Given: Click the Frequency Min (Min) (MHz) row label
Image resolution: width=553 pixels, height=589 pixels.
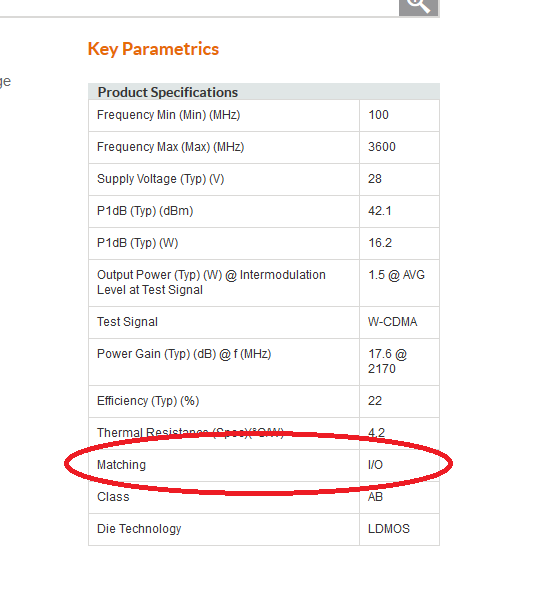Looking at the screenshot, I should tap(168, 115).
